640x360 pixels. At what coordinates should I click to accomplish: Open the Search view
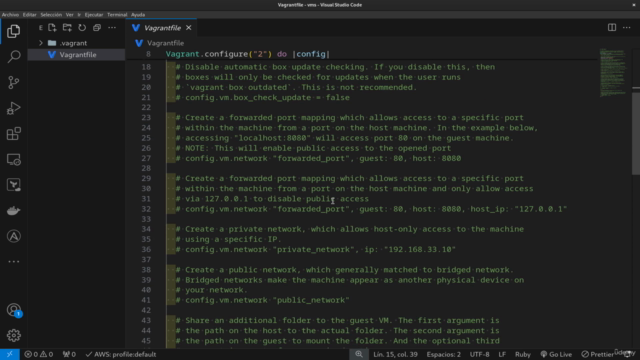pyautogui.click(x=13, y=56)
